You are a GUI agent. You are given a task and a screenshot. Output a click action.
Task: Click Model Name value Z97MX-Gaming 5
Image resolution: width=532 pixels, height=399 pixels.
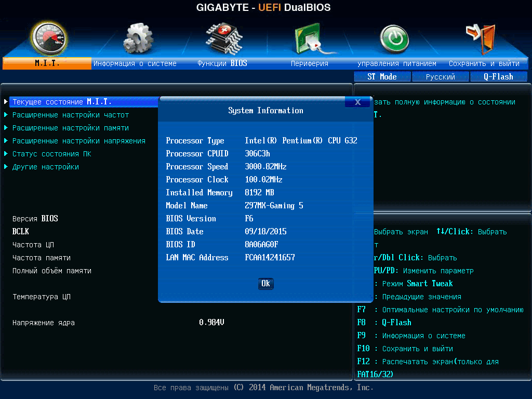tap(274, 206)
